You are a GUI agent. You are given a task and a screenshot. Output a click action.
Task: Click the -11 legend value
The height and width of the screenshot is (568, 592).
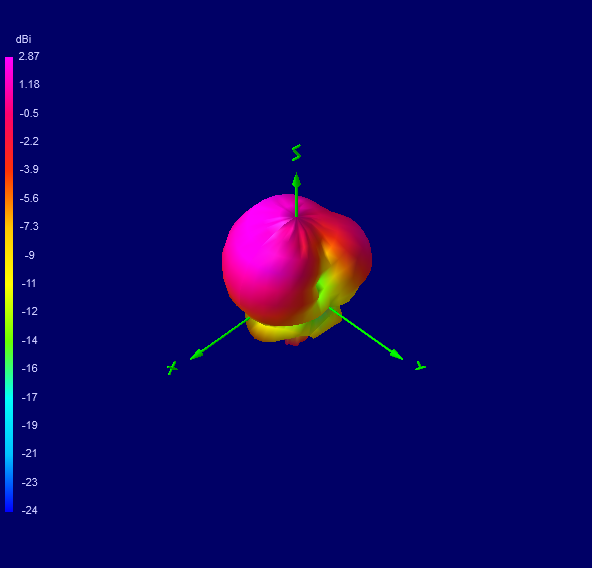[x=29, y=283]
